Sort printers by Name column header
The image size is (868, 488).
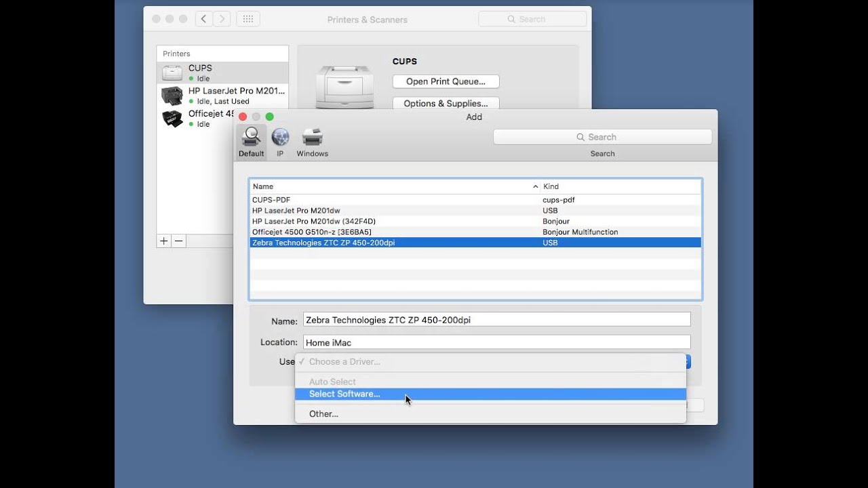coord(395,186)
